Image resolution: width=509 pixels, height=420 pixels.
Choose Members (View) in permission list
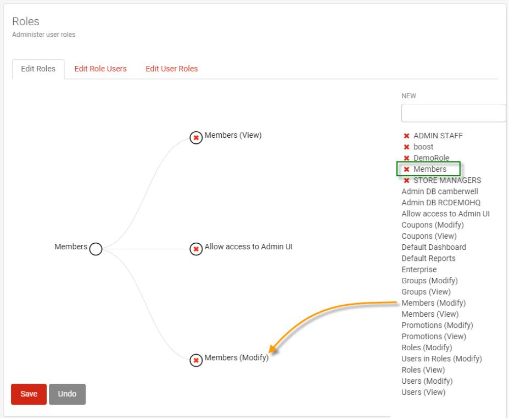coord(430,314)
